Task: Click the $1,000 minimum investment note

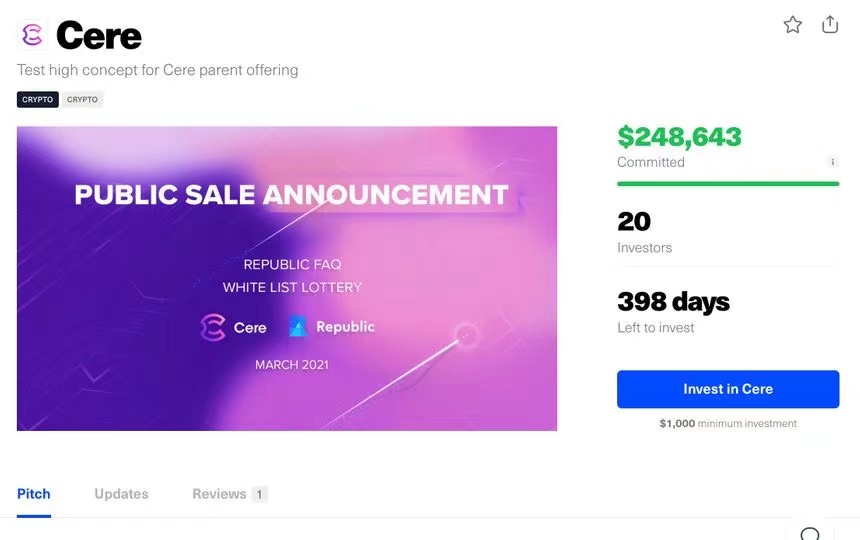Action: (728, 424)
